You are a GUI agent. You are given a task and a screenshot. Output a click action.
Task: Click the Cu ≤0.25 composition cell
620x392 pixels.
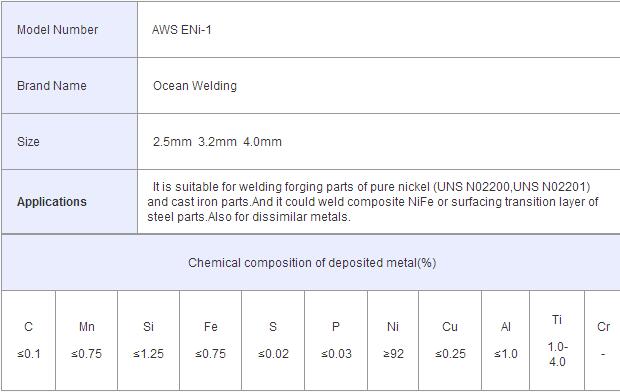tap(450, 341)
